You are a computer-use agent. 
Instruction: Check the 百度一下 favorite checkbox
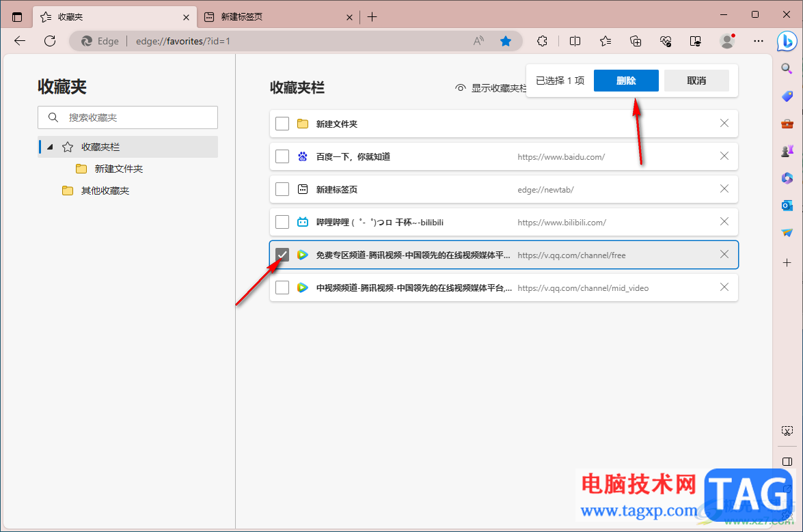282,156
